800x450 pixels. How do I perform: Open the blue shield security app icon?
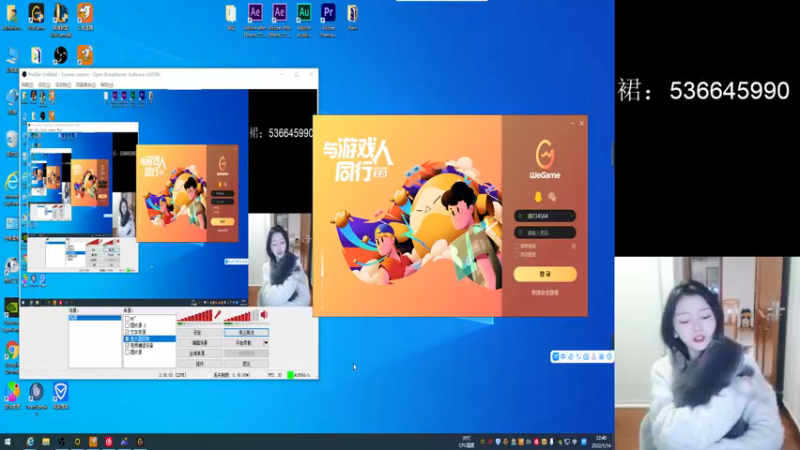[61, 396]
